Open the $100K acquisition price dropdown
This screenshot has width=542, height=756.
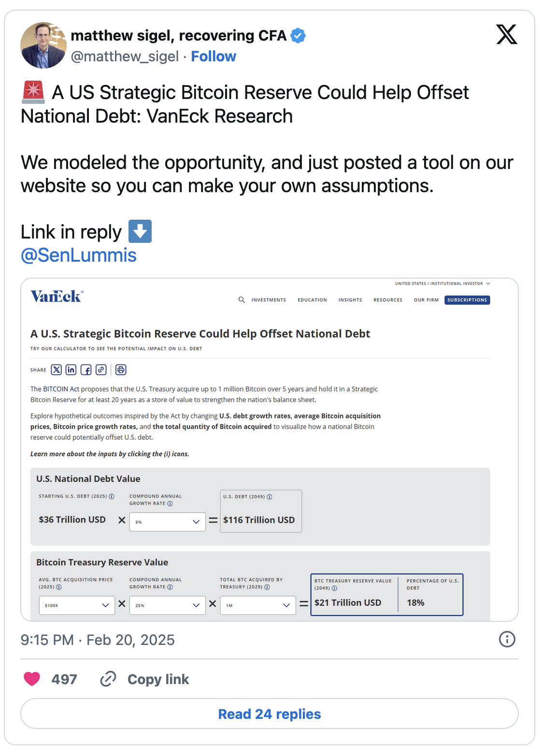coord(77,605)
